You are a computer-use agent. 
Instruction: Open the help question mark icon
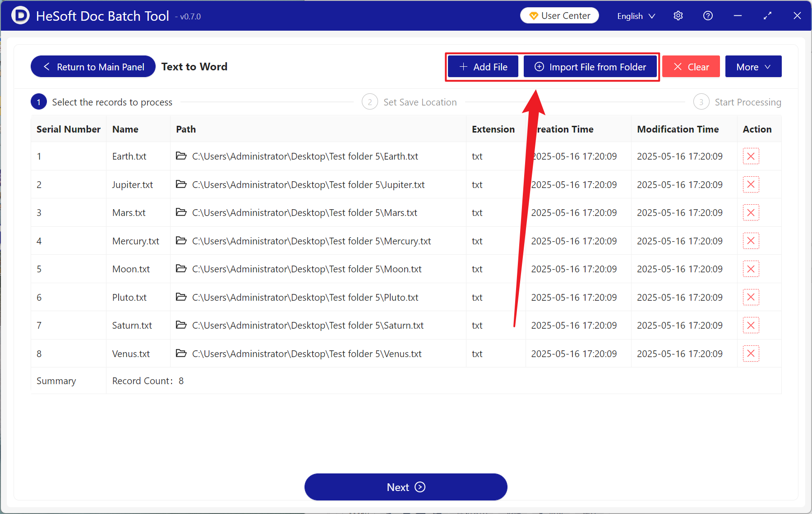[708, 16]
